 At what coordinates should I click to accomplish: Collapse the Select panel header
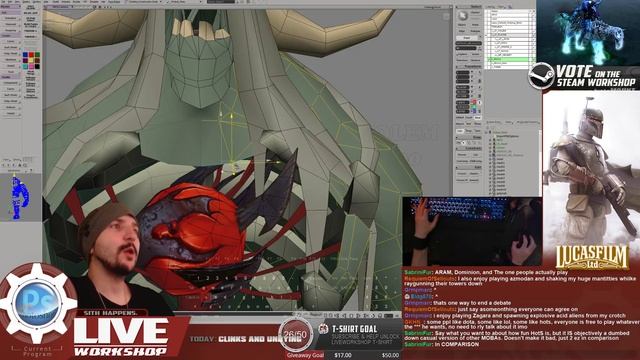coord(469,7)
